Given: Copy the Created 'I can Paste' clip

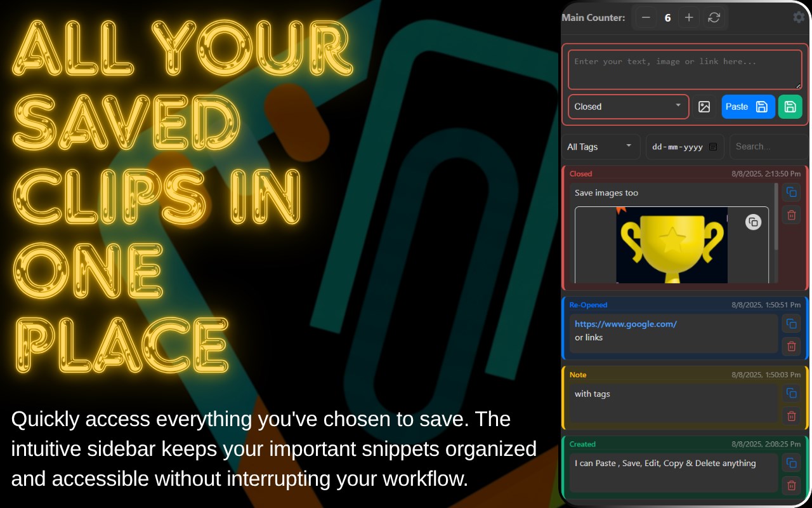Looking at the screenshot, I should 791,463.
